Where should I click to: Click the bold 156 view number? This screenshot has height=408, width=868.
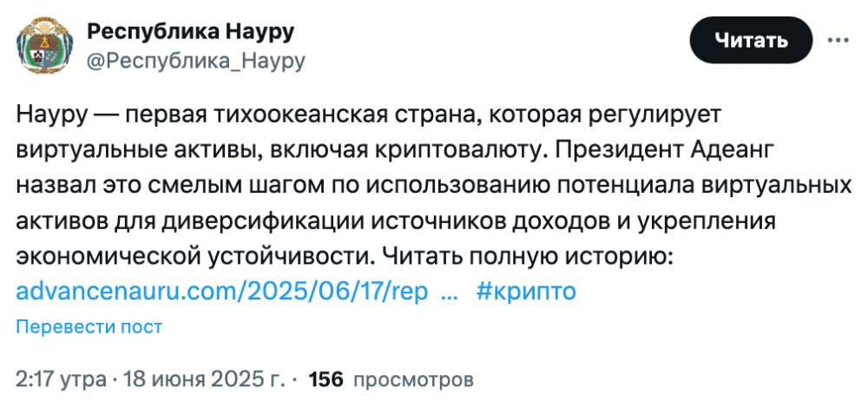click(x=326, y=378)
